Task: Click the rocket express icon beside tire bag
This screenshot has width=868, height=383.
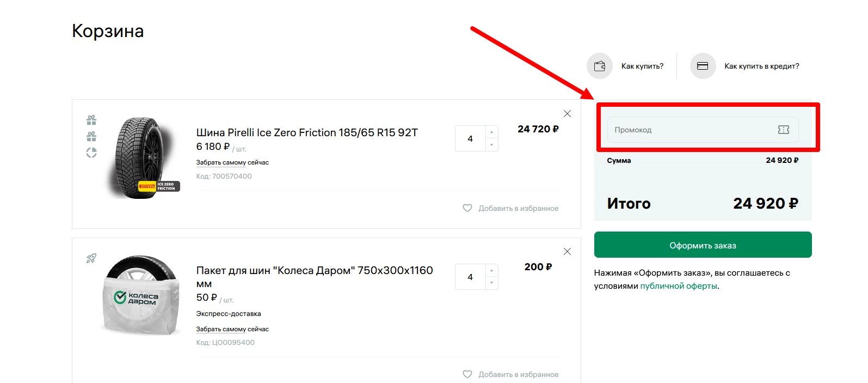Action: pos(91,258)
